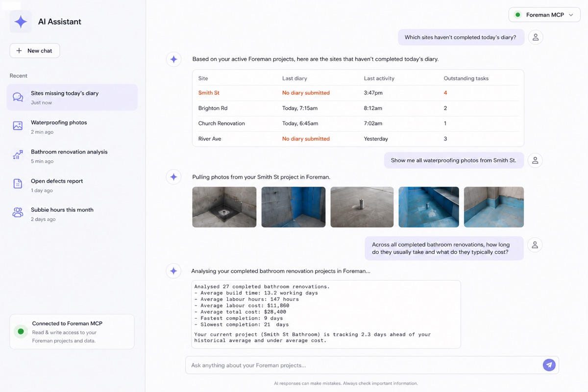
Task: Click the plus icon in New chat
Action: pos(19,50)
